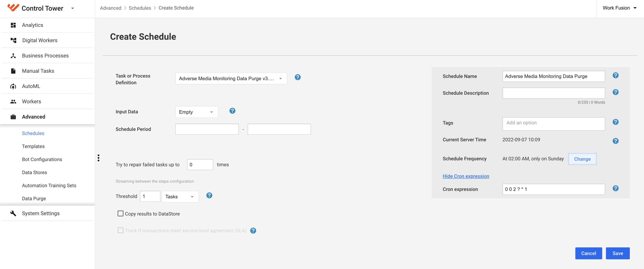Click the Tags Add an option field
The width and height of the screenshot is (644, 269).
(x=554, y=124)
